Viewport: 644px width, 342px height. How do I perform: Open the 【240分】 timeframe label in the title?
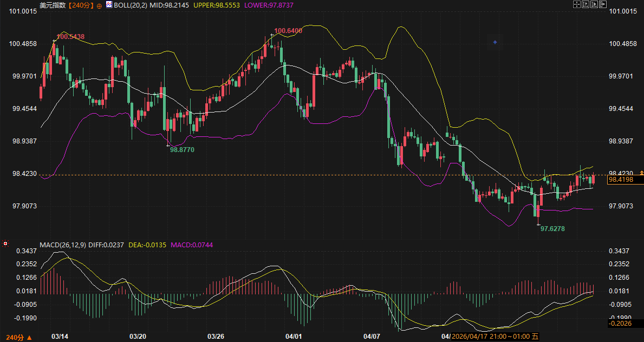point(81,5)
